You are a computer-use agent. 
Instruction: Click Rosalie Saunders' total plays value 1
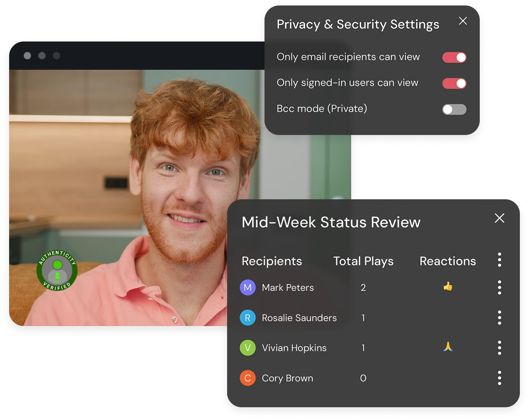[x=363, y=318]
